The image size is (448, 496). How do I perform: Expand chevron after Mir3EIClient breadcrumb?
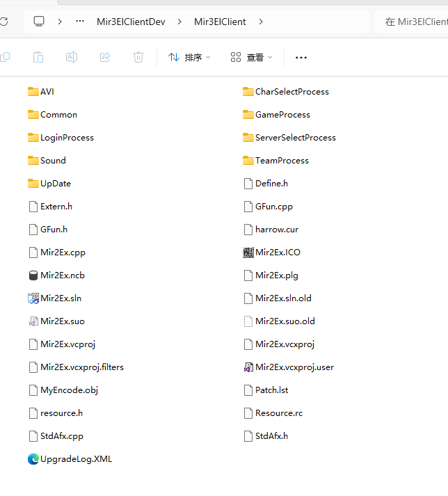pos(261,22)
